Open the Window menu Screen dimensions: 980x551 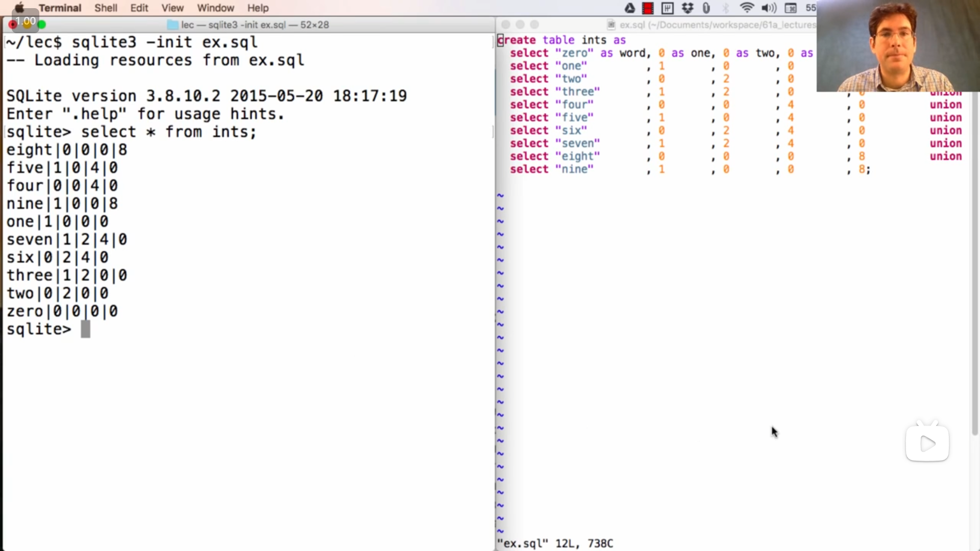(215, 8)
